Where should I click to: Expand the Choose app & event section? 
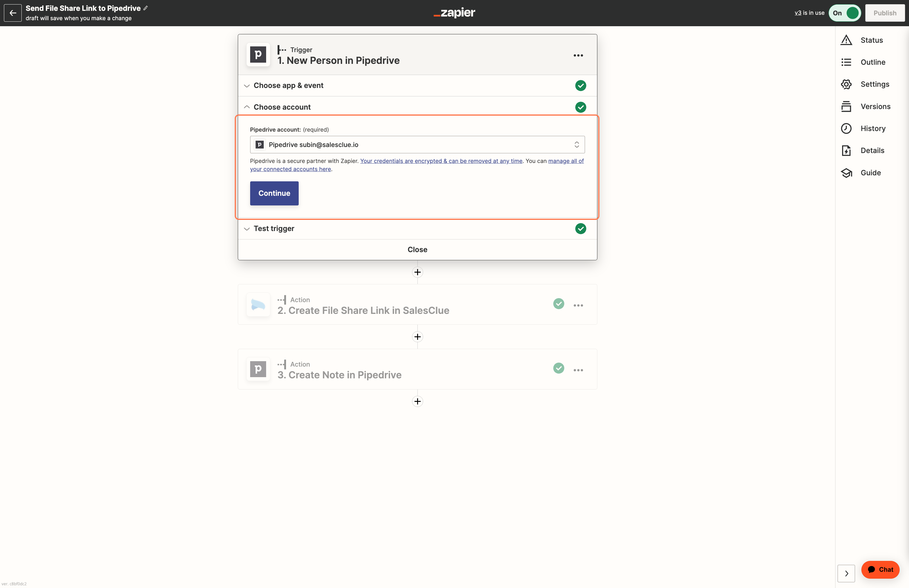417,86
